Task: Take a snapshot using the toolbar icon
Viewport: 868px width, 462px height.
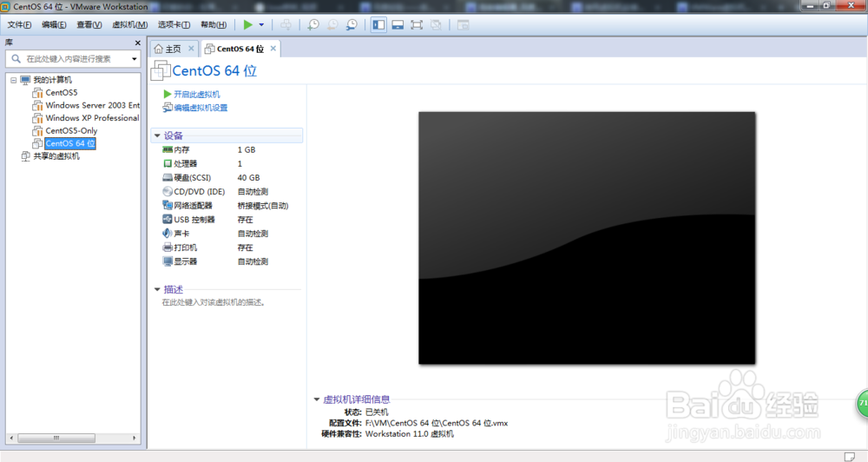Action: pos(313,24)
